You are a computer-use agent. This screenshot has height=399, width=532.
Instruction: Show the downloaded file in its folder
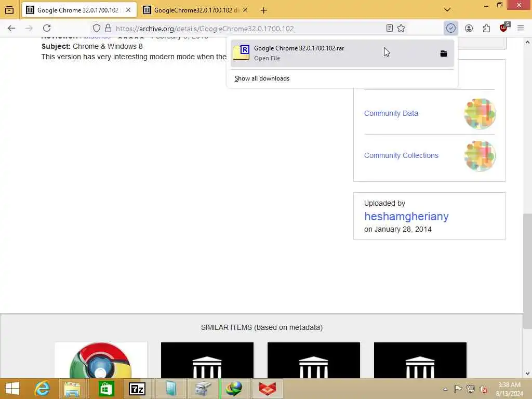pos(444,54)
